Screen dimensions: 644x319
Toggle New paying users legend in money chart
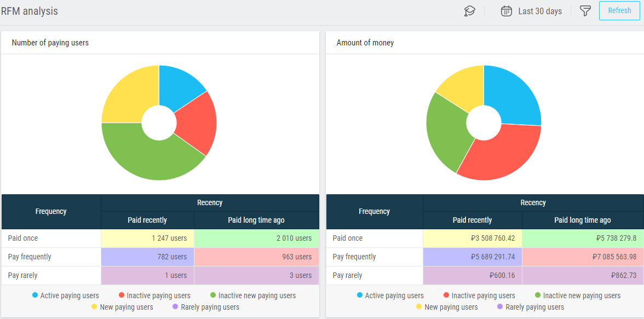447,307
